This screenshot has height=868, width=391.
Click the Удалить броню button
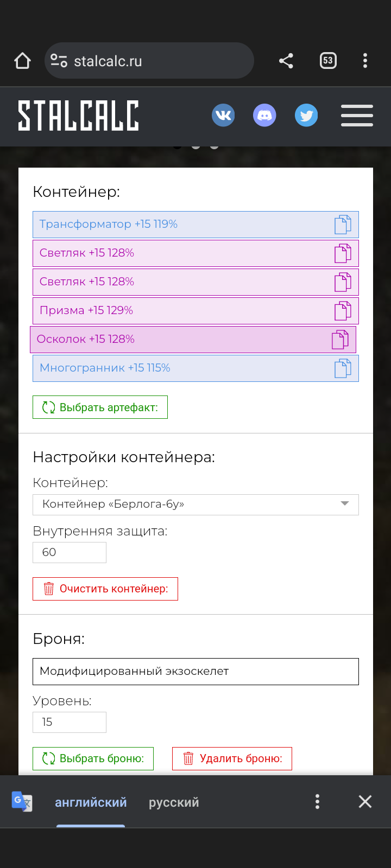click(x=232, y=758)
